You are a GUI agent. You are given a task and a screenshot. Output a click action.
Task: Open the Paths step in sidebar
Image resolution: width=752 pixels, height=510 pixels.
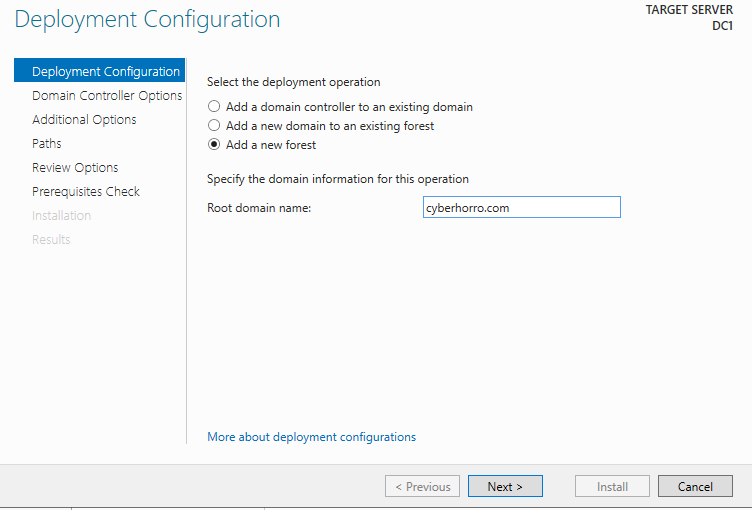coord(47,144)
